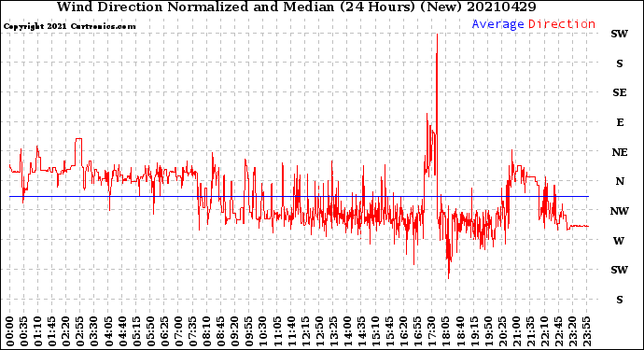Click the 12:15 time axis label
The width and height of the screenshot is (644, 350).
(x=305, y=331)
